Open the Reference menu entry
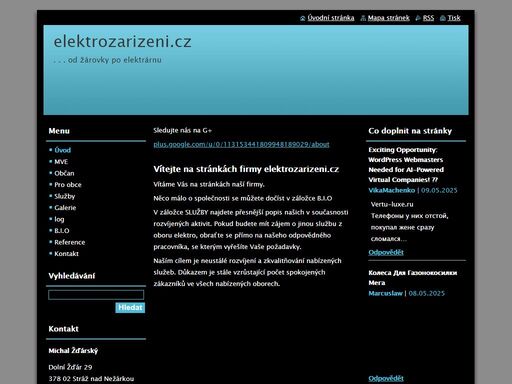The height and width of the screenshot is (384, 512). 70,242
